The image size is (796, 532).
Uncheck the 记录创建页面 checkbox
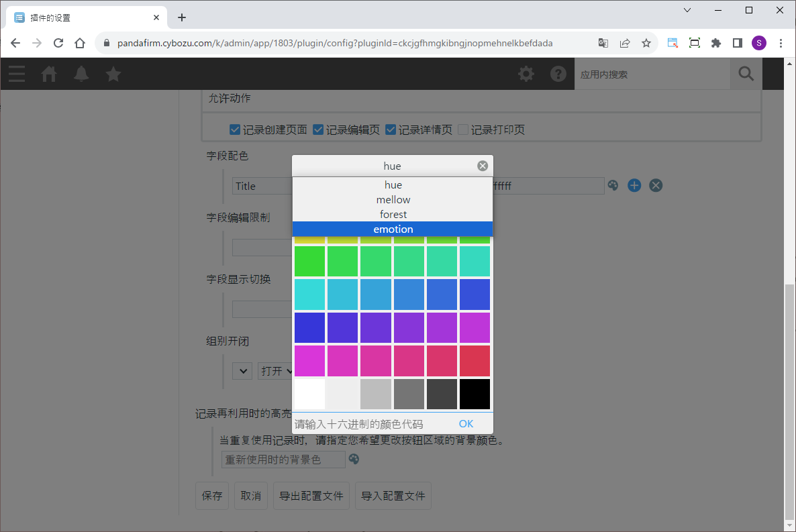pyautogui.click(x=235, y=129)
